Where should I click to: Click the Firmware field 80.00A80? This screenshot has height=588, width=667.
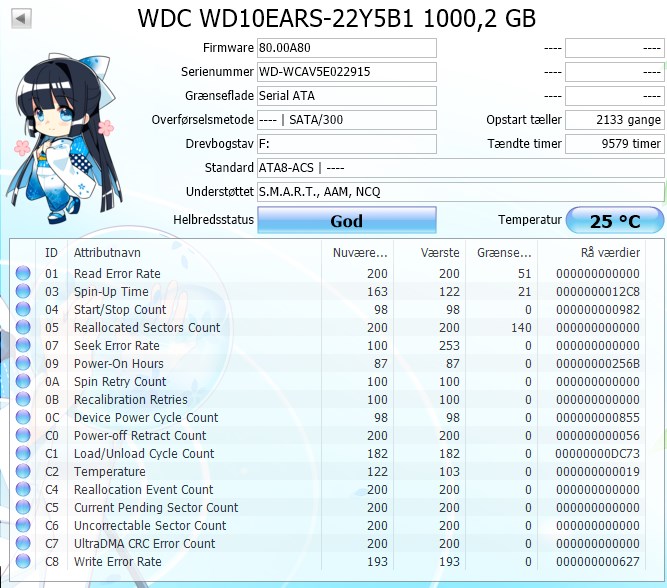347,48
